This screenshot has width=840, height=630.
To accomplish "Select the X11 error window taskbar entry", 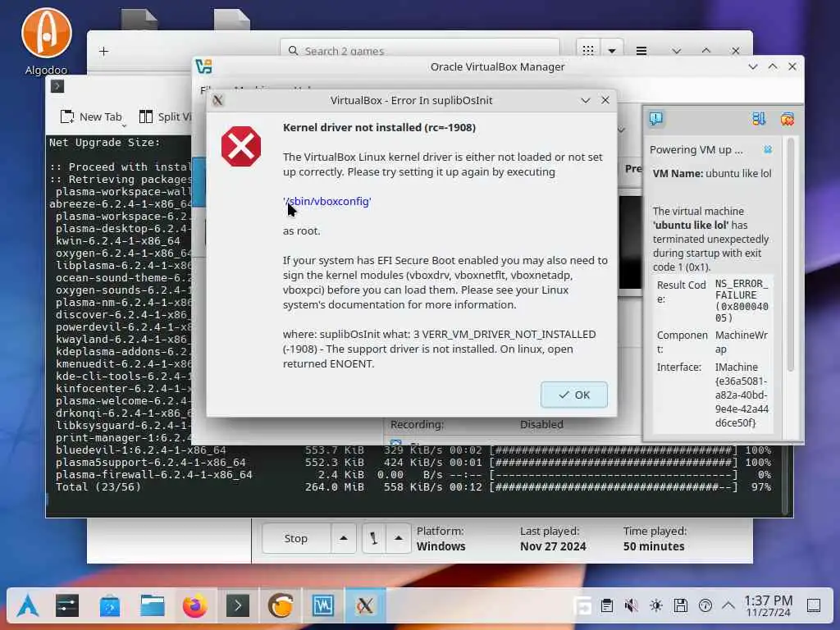I will [x=365, y=606].
